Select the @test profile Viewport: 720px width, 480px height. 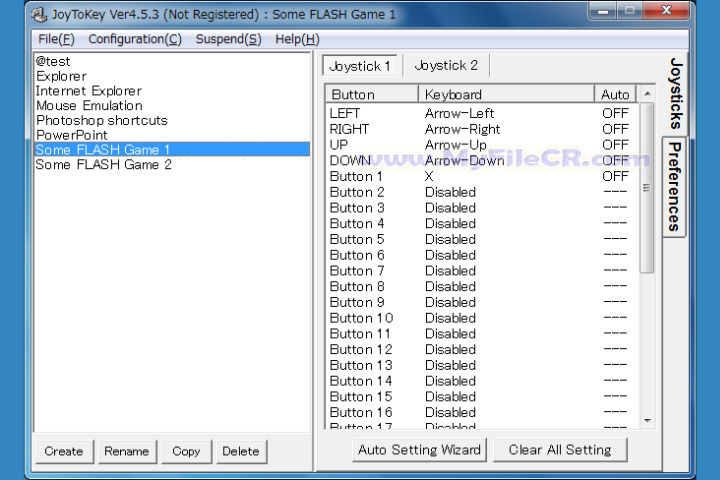(x=172, y=62)
